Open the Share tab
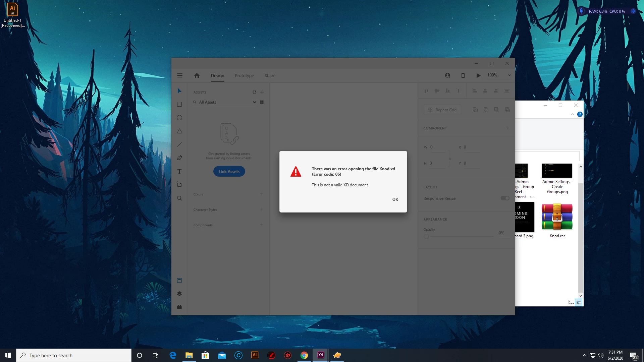The width and height of the screenshot is (644, 362). coord(270,76)
